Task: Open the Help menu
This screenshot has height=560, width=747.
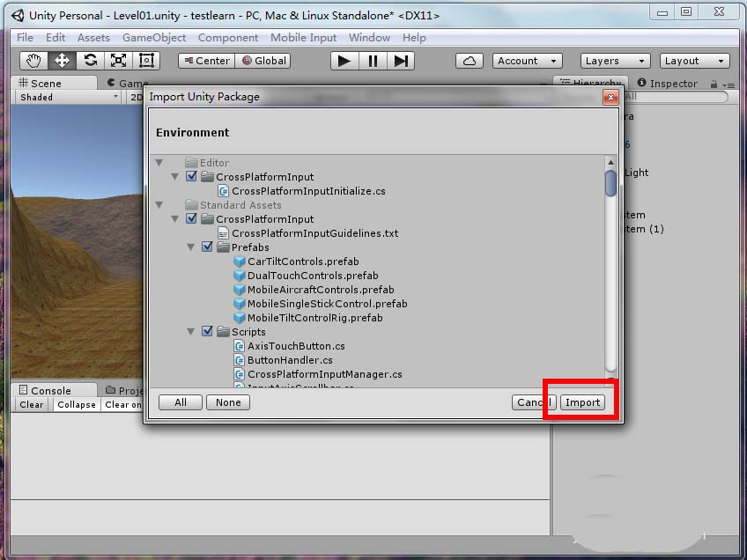Action: (414, 38)
